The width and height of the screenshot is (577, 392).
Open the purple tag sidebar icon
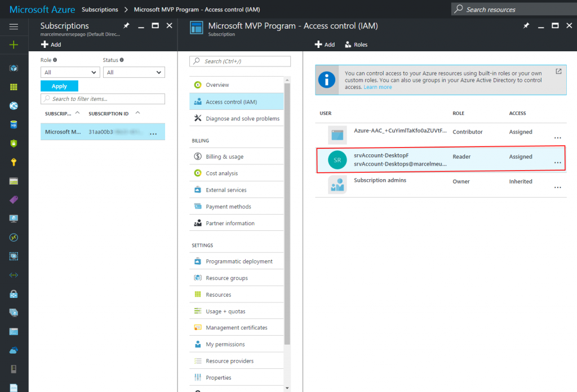click(x=14, y=200)
